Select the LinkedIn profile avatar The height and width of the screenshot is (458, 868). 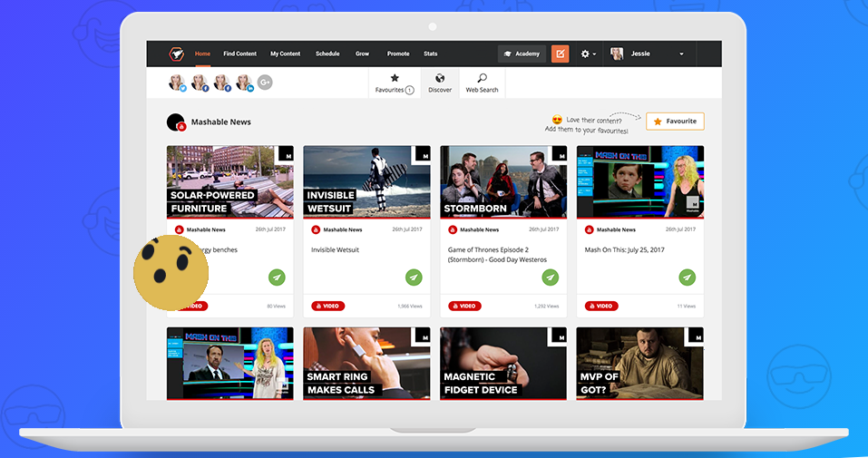click(x=244, y=83)
